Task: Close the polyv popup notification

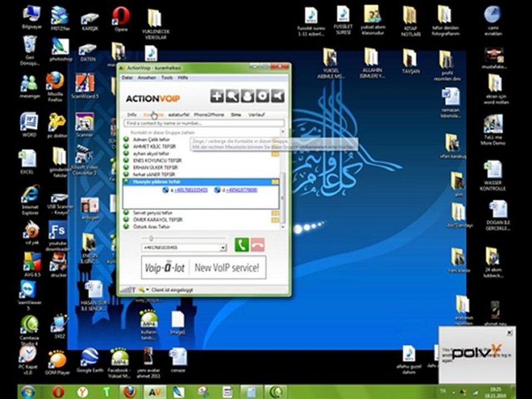Action: 509,333
